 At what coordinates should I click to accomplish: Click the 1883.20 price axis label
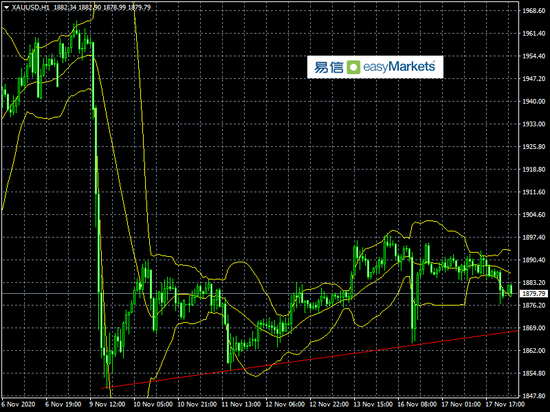point(534,283)
